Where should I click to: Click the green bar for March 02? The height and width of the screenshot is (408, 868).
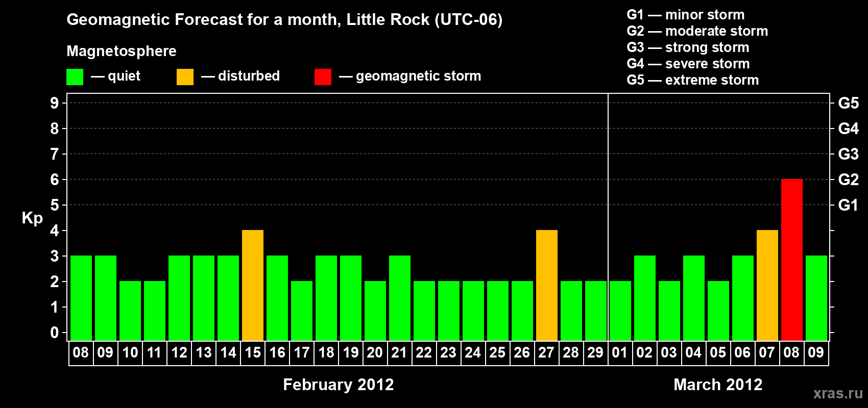tap(645, 298)
